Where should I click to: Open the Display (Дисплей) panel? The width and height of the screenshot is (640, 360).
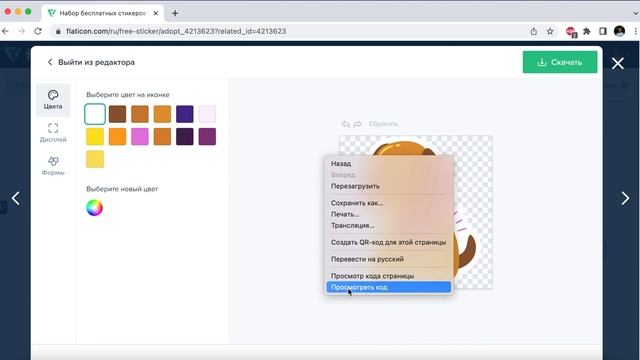click(53, 133)
